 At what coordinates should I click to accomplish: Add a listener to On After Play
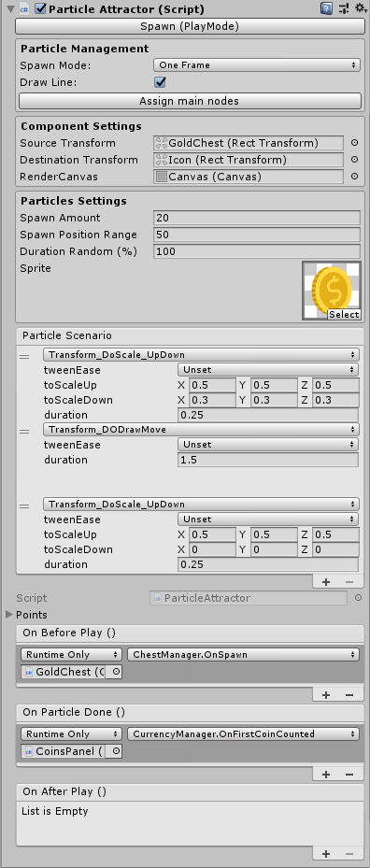326,854
